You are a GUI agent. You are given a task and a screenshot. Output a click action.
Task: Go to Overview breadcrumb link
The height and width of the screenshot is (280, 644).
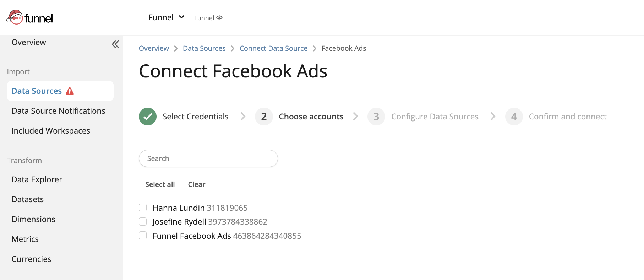coord(154,48)
